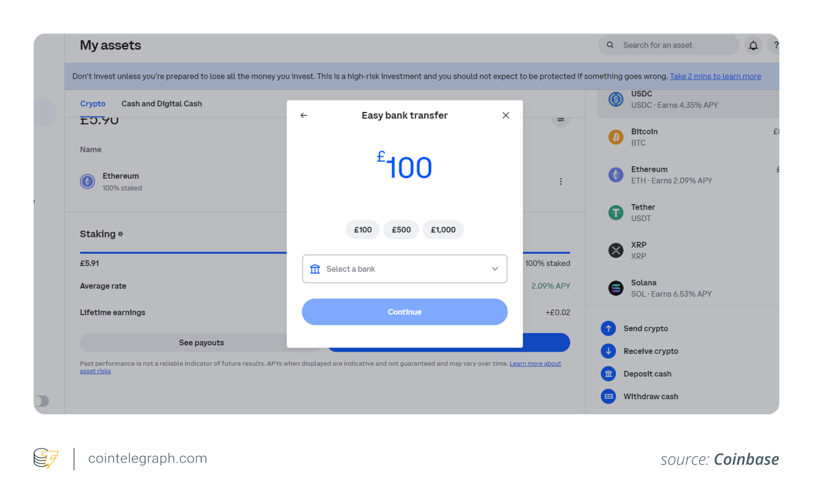The image size is (813, 504).
Task: Click the Staking info icon
Action: click(121, 234)
